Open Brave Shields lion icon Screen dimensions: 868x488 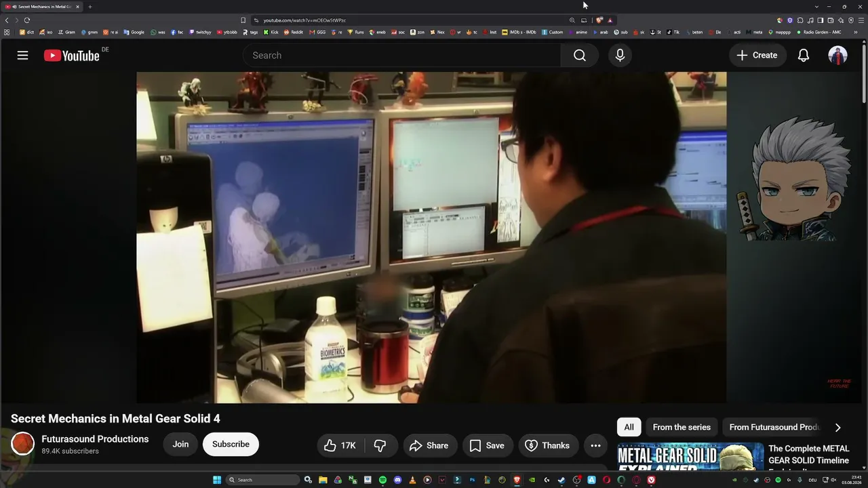coord(599,20)
